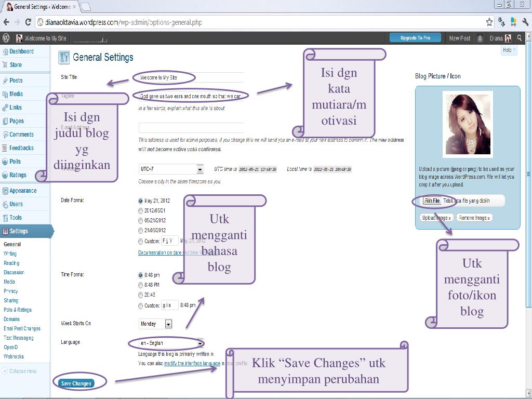Click the custom date format text box
Viewport: 532px width, 399px height.
(x=170, y=241)
